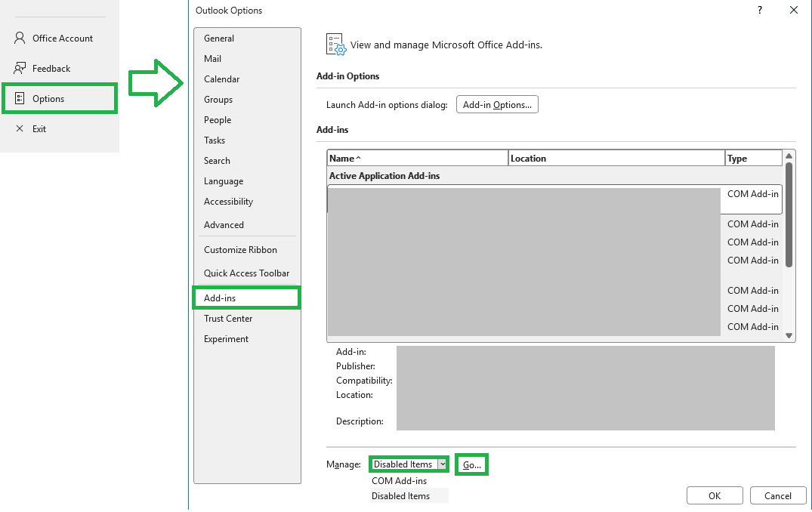Viewport: 812px width, 512px height.
Task: Select Options in backstage menu
Action: click(x=60, y=98)
